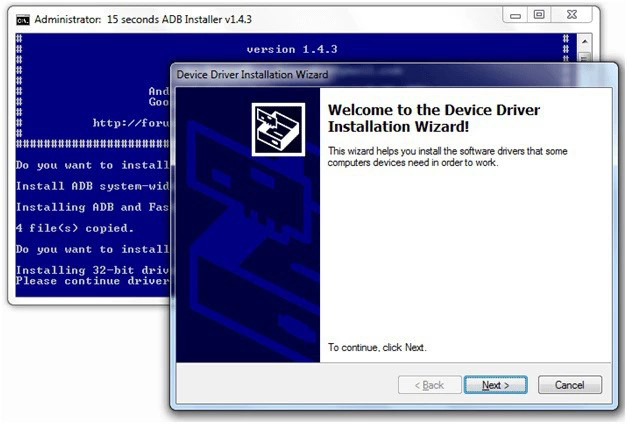The image size is (627, 424).
Task: Click the console vertical scrollbar track
Action: [x=585, y=57]
